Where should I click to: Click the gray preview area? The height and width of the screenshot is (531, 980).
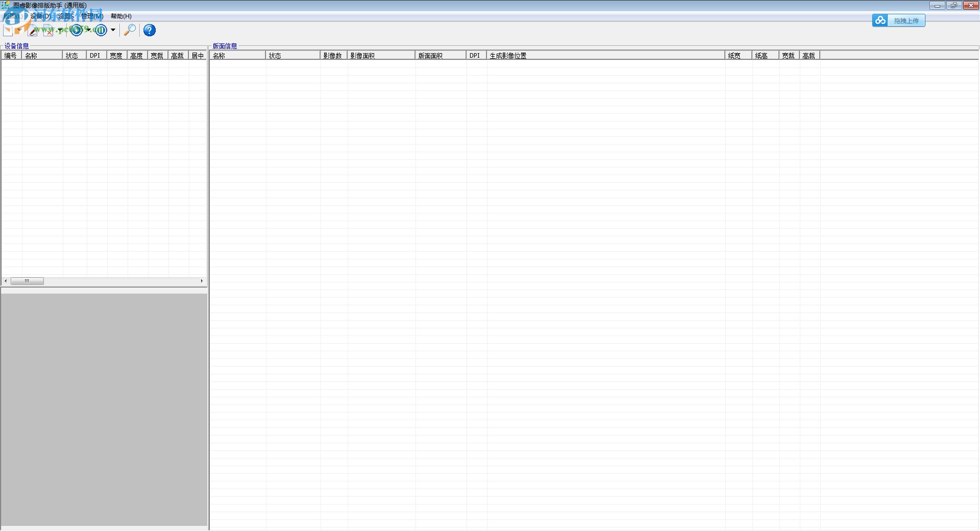[x=104, y=409]
